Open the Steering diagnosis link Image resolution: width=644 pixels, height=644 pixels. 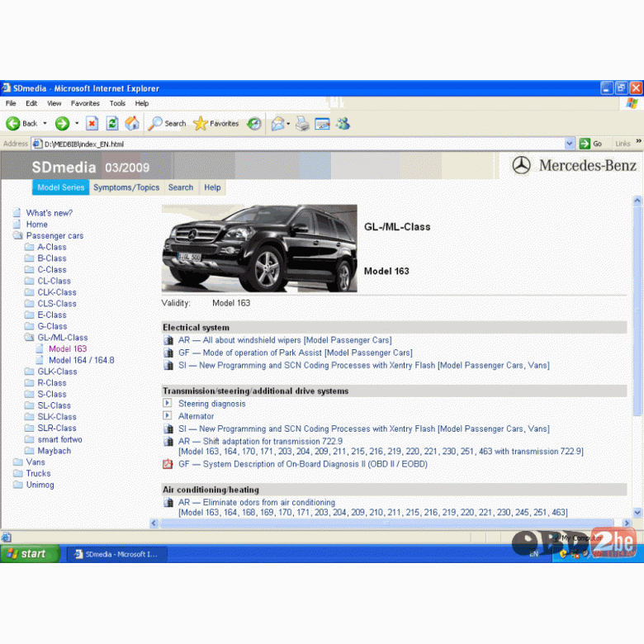click(212, 404)
